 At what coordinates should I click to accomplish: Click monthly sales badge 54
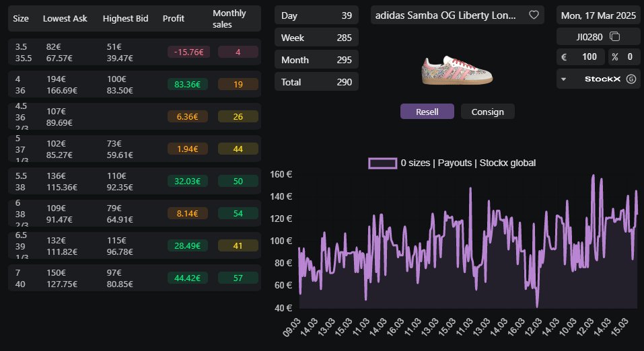point(238,213)
